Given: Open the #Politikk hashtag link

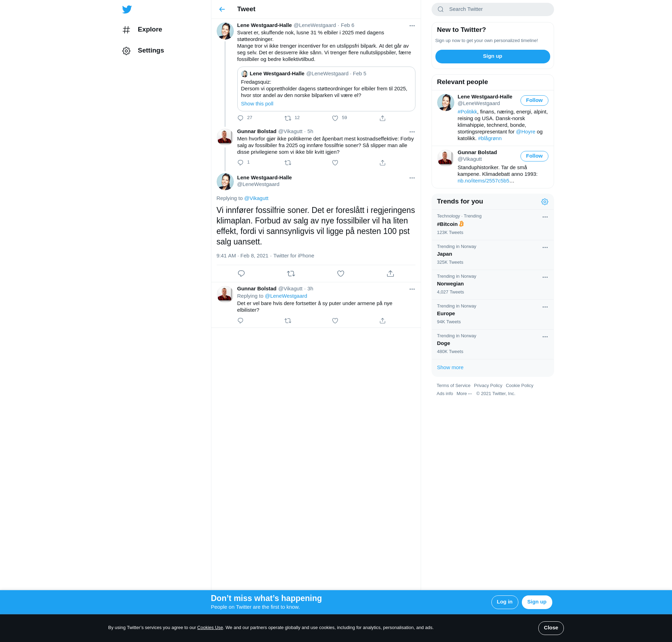Looking at the screenshot, I should tap(467, 112).
